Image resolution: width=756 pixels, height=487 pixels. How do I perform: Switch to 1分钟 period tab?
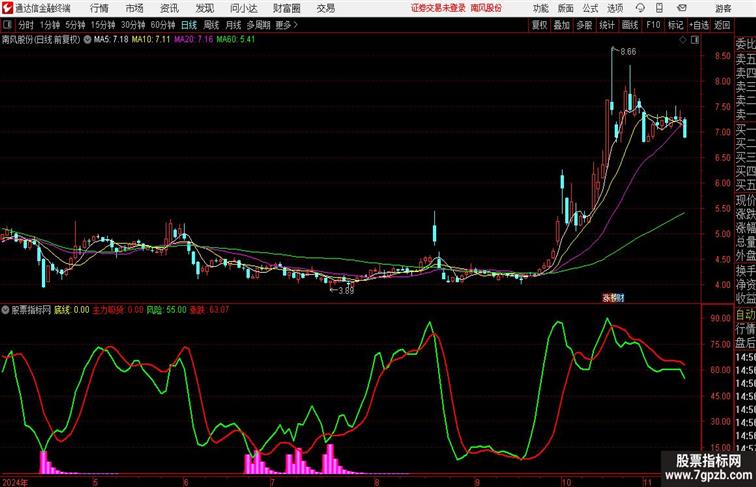[50, 25]
